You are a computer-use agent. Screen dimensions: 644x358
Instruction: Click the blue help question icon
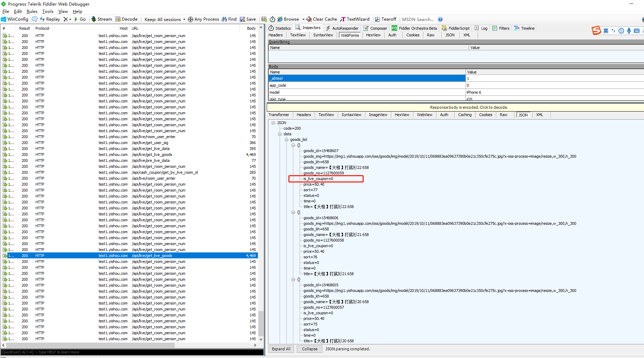click(x=440, y=19)
